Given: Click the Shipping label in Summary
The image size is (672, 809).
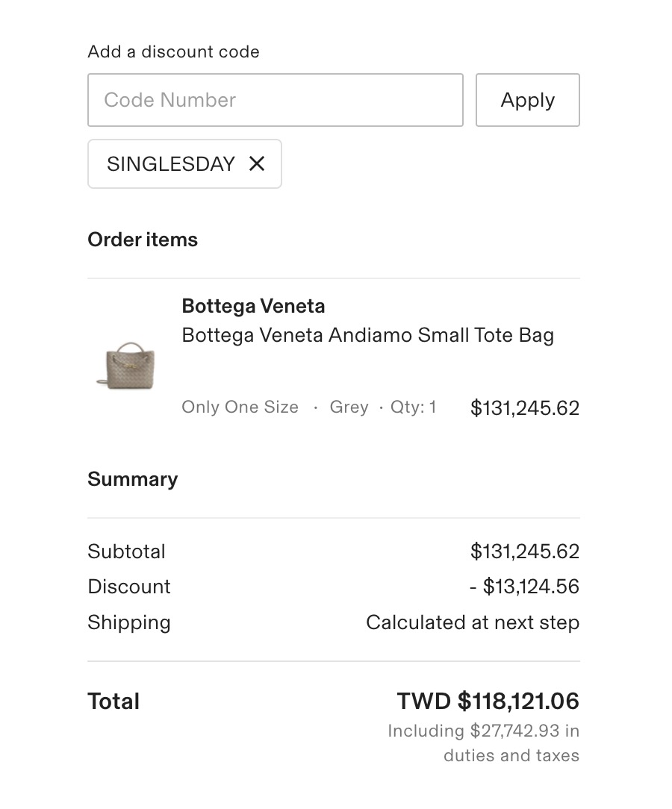Looking at the screenshot, I should coord(129,622).
